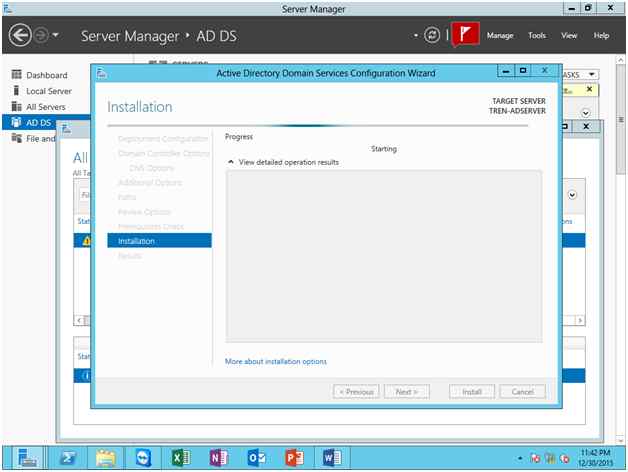Click the Local Server icon

[x=16, y=91]
